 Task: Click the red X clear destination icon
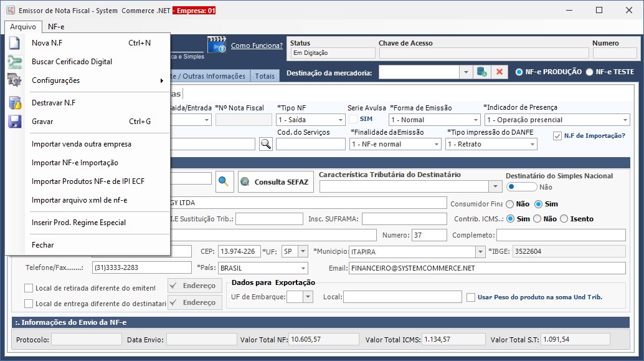(x=500, y=72)
